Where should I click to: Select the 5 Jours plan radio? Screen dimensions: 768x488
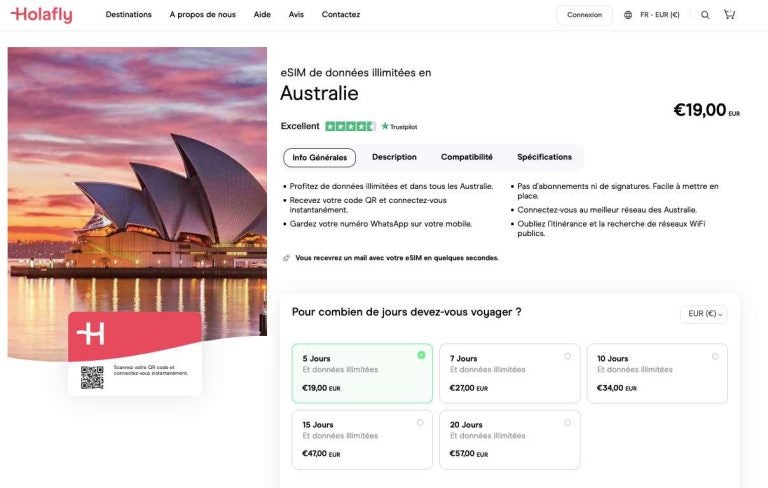pyautogui.click(x=421, y=355)
